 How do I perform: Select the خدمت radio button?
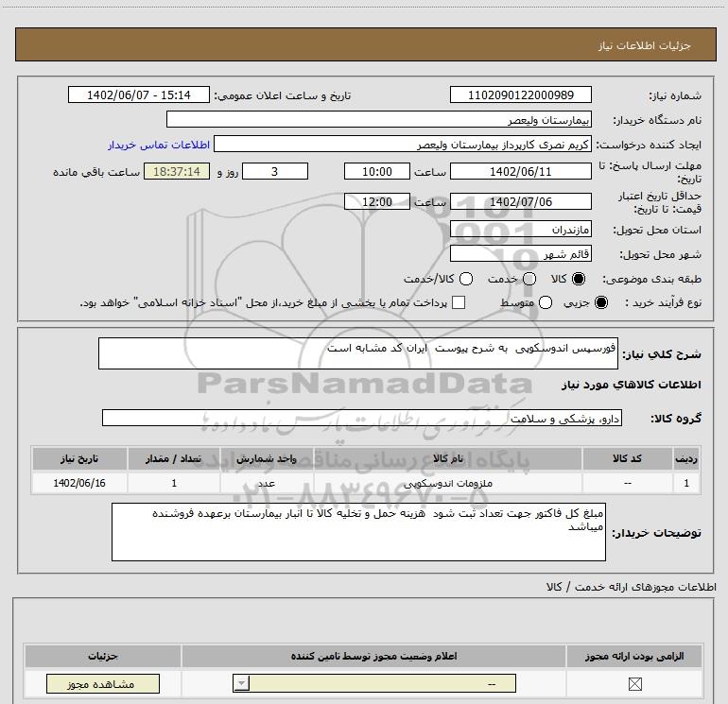pyautogui.click(x=529, y=279)
